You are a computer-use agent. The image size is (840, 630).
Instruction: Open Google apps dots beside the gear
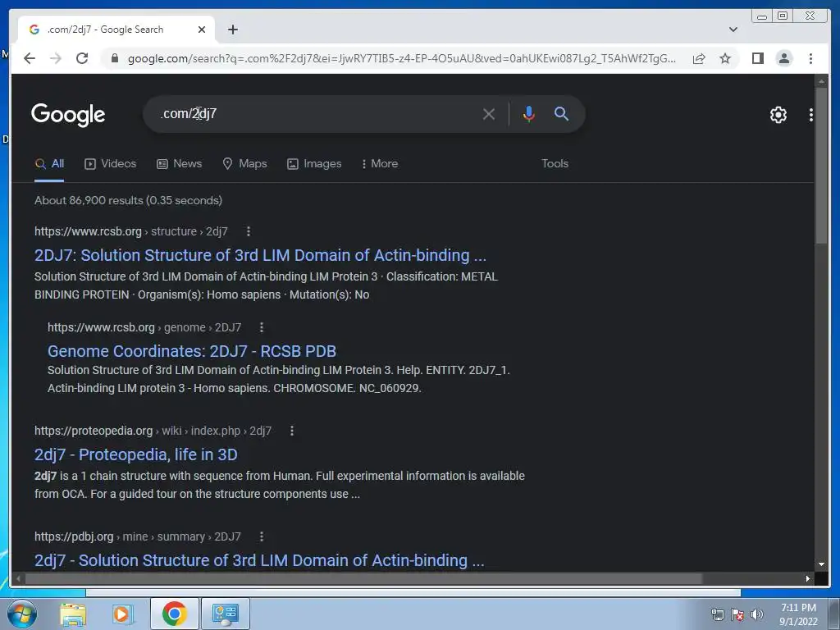pyautogui.click(x=811, y=115)
